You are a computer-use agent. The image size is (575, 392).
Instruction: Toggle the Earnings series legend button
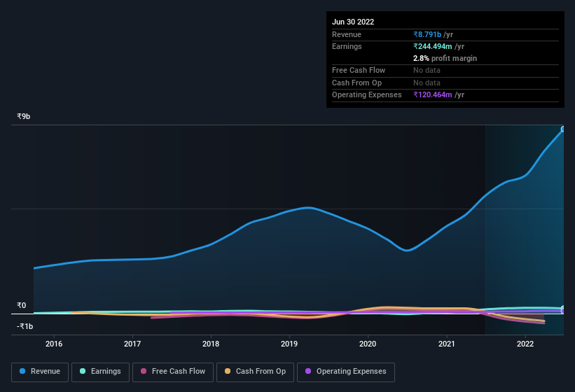point(100,372)
